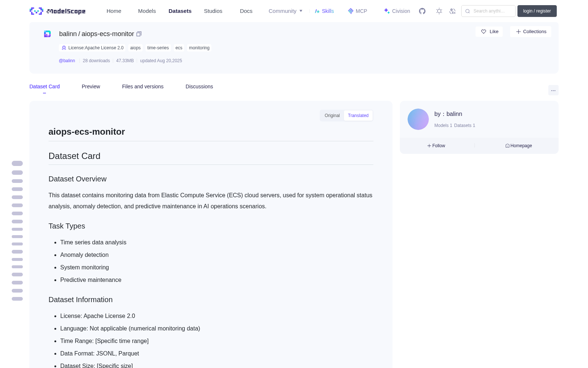Click the "Predictive maintenance" list item
The height and width of the screenshot is (368, 588).
[91, 280]
